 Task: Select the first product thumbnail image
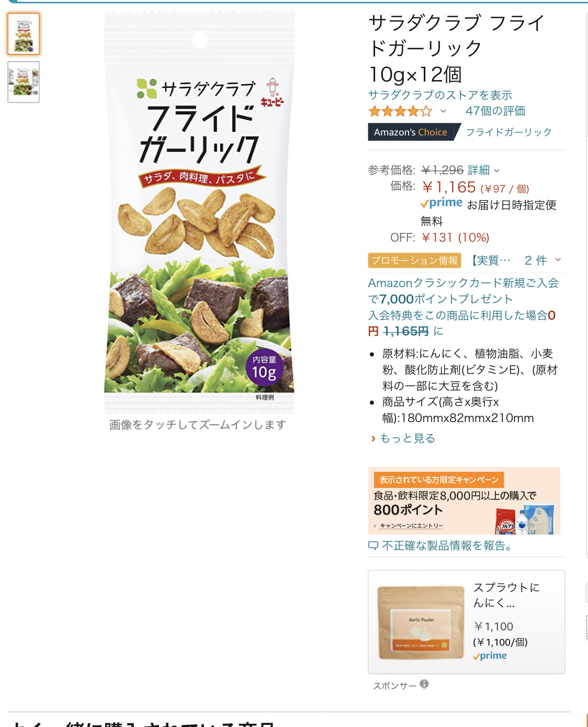coord(24,34)
